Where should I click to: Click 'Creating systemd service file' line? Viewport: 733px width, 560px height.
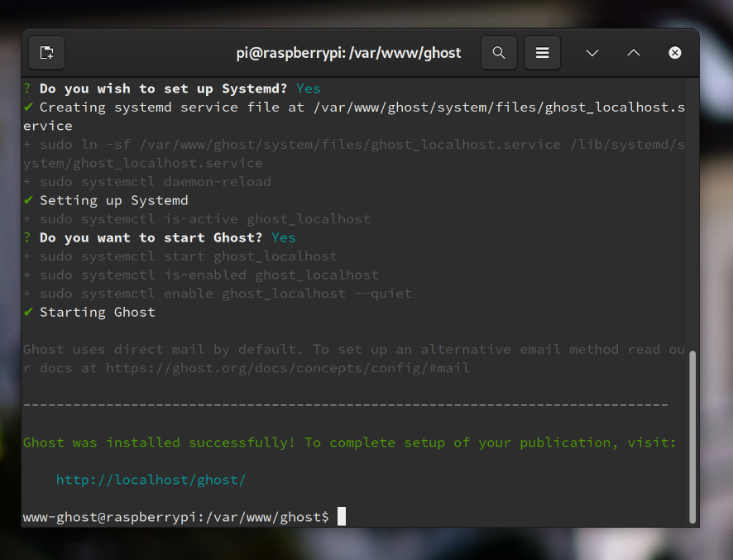354,117
